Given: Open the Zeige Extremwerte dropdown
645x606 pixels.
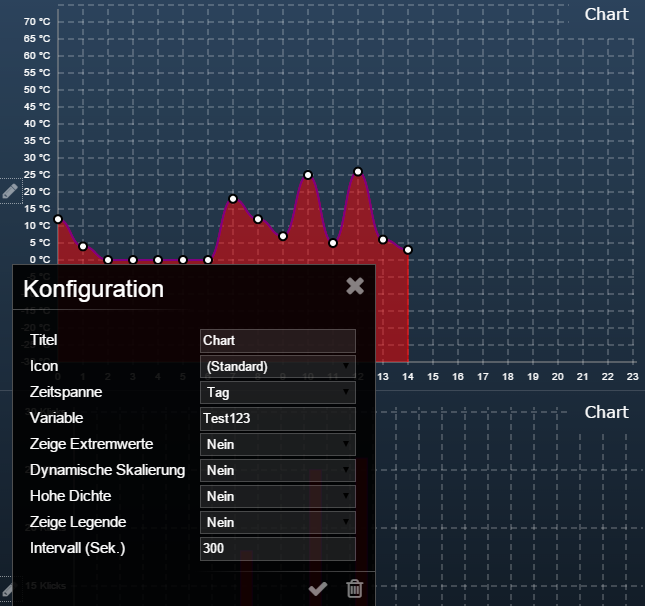Looking at the screenshot, I should click(x=278, y=444).
